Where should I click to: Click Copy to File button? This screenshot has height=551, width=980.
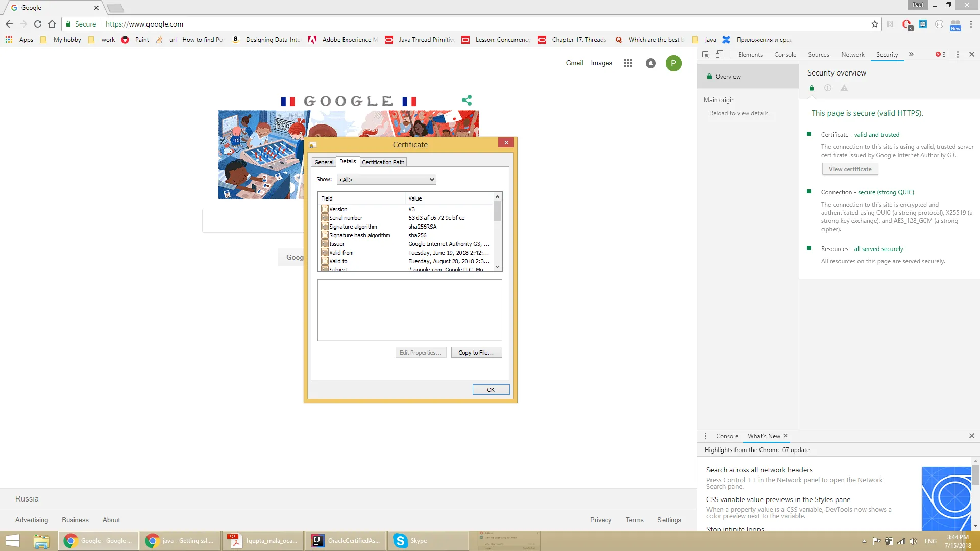[476, 353]
